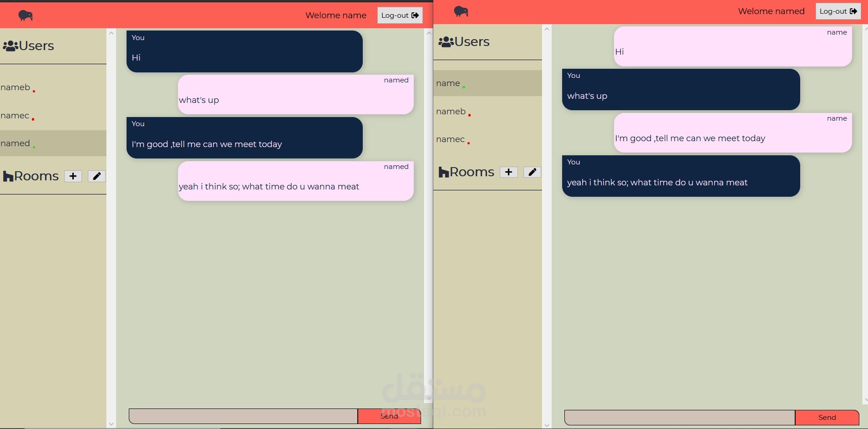Screen dimensions: 868x429
Task: Open chat with name in right window
Action: 487,83
